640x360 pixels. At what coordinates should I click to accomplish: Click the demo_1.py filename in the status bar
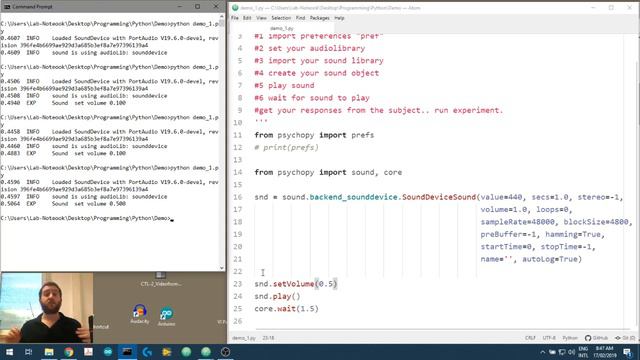coord(244,338)
